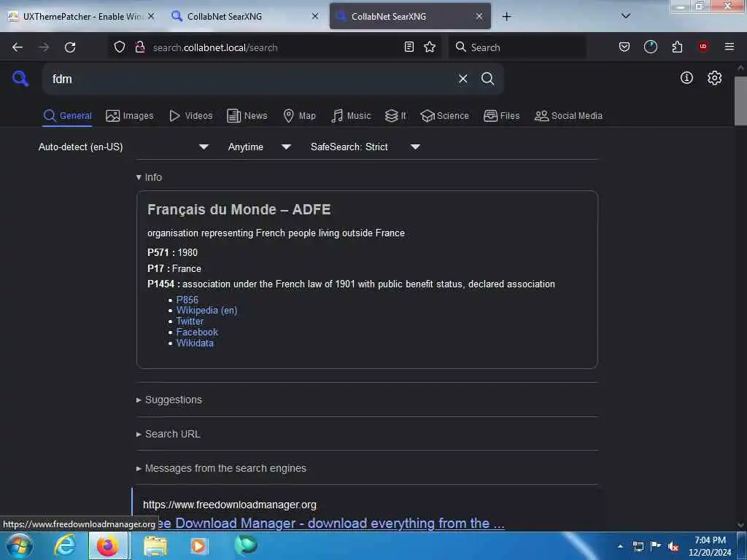Expand the Search URL section

tap(169, 434)
